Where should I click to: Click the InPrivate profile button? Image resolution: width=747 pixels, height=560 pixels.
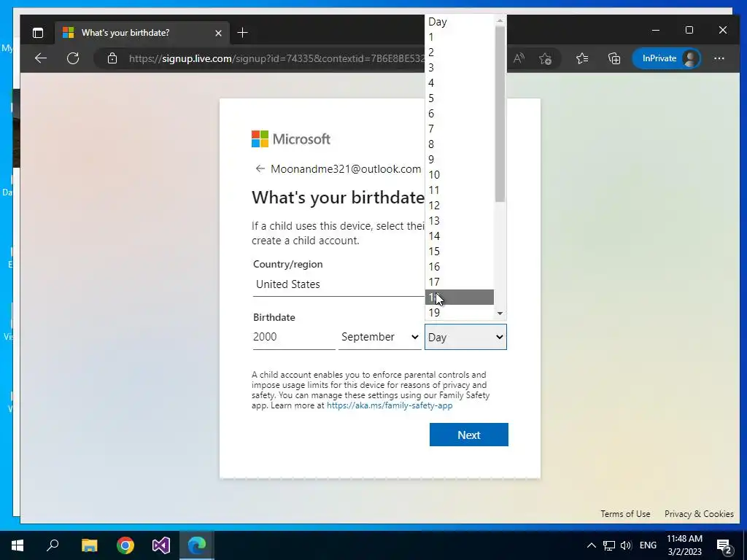click(667, 58)
